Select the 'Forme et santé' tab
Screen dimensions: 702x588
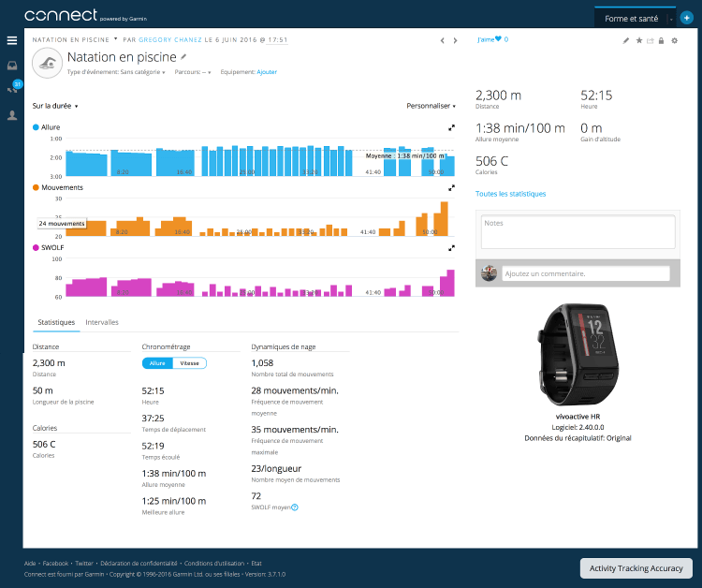(x=630, y=18)
